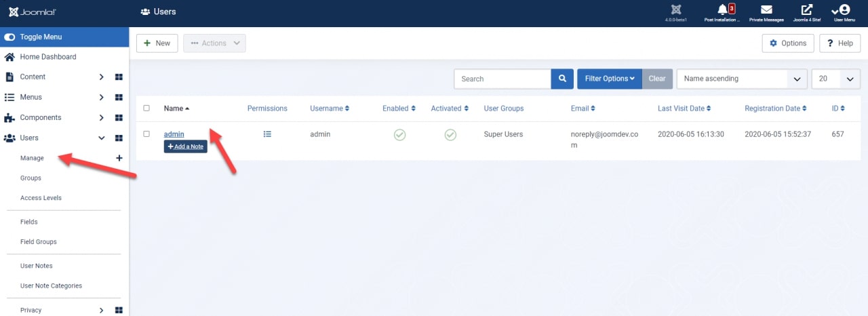
Task: Toggle the sidebar with Toggle Menu
Action: (x=41, y=37)
